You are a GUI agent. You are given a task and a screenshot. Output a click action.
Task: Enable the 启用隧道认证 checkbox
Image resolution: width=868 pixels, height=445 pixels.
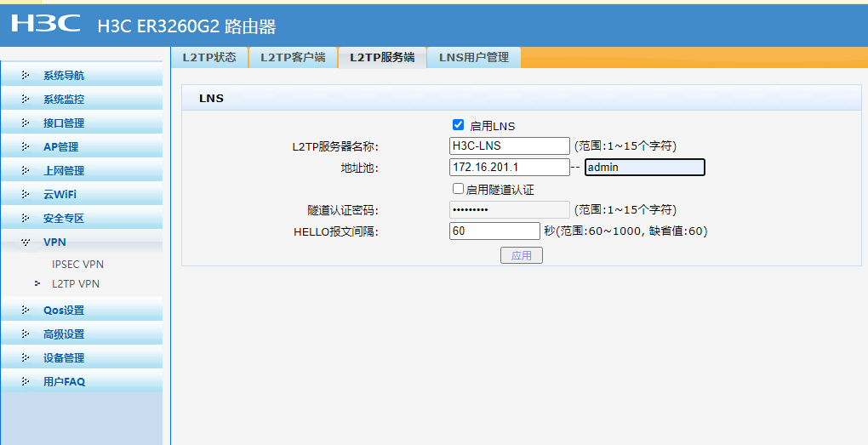point(458,189)
